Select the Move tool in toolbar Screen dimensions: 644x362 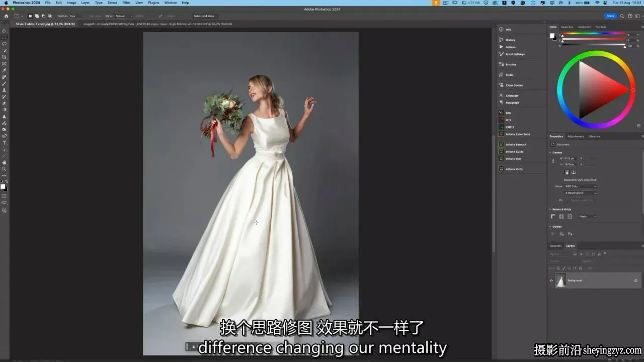tap(4, 31)
